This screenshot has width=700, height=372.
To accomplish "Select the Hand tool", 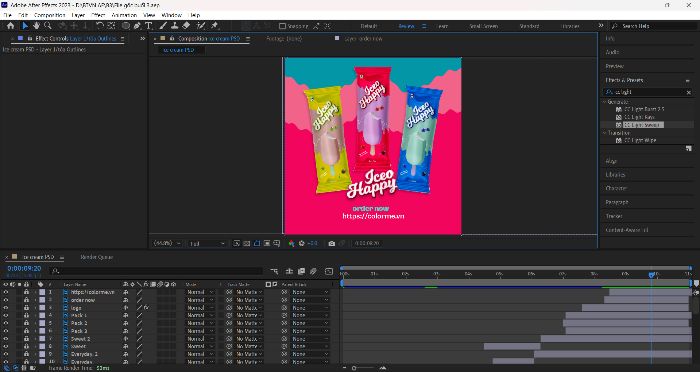I will (x=36, y=26).
